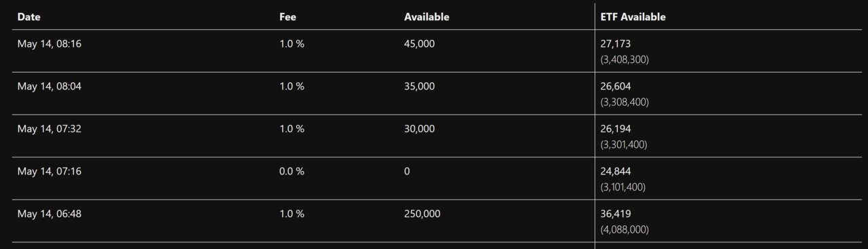Click the Available column header

[x=427, y=17]
